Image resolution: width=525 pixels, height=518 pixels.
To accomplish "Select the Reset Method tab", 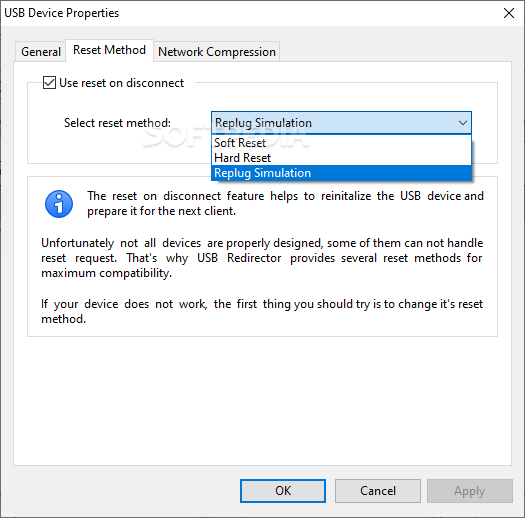I will click(109, 50).
